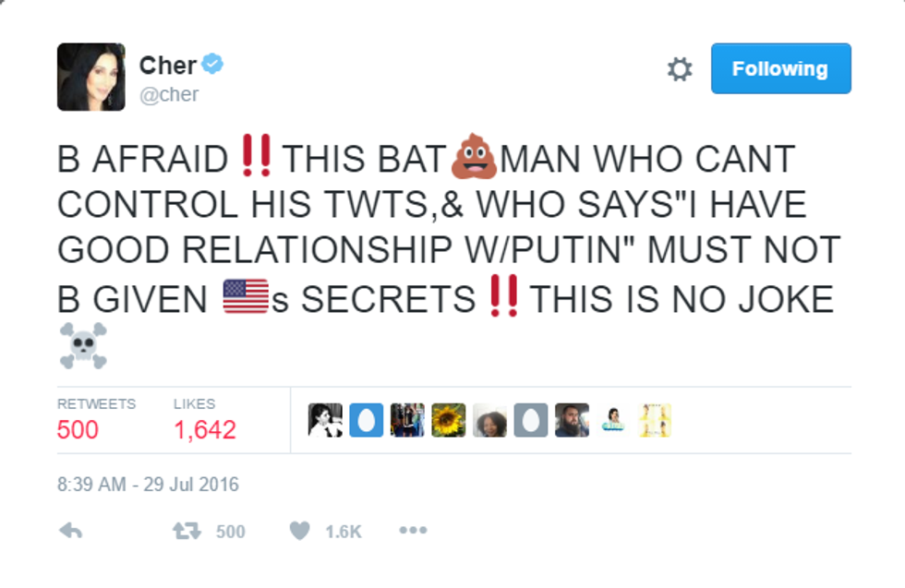905x588 pixels.
Task: Retweet this tweet using the retweet icon
Action: [x=185, y=531]
